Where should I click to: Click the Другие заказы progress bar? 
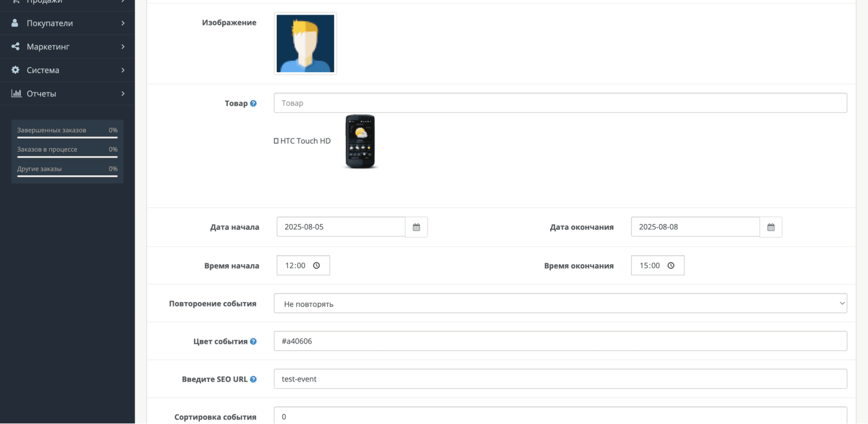(67, 176)
